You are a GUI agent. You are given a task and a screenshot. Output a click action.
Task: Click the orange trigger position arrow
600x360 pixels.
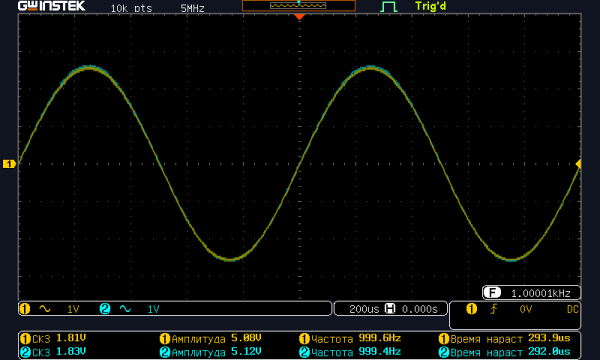(299, 17)
